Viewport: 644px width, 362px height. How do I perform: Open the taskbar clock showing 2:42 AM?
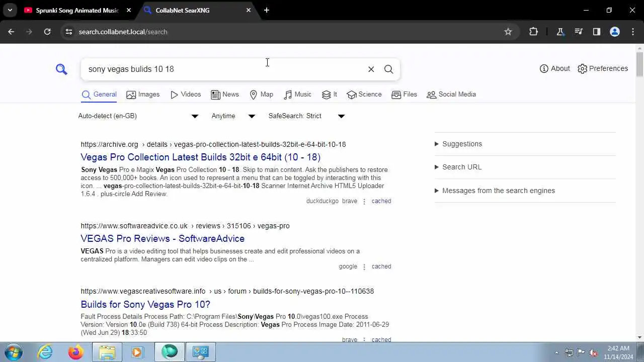pos(618,352)
